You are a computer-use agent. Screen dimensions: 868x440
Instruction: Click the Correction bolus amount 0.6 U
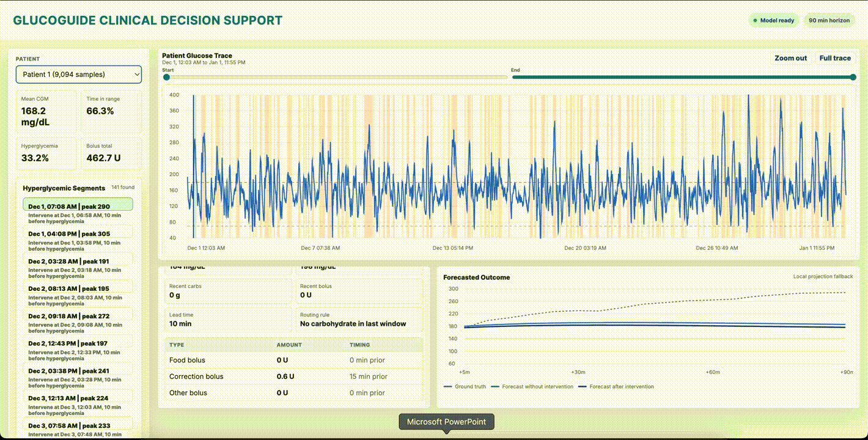[285, 376]
